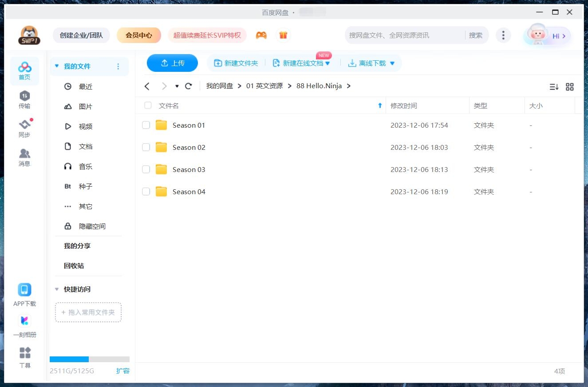588x387 pixels.
Task: Refresh the current folder view
Action: point(188,86)
